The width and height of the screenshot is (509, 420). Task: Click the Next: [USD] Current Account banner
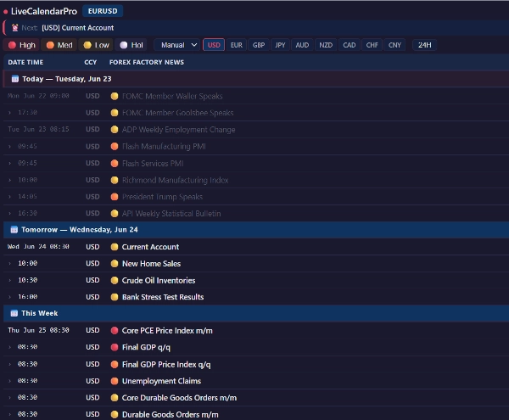(256, 28)
